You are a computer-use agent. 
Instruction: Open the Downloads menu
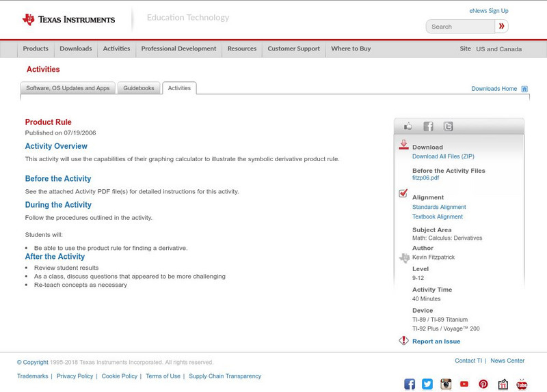tap(76, 48)
